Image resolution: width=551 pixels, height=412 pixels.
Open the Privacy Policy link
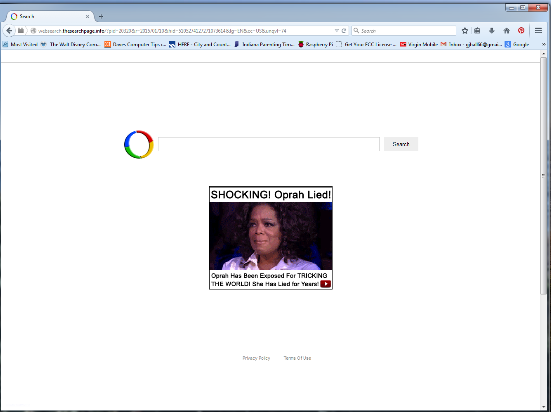(x=256, y=358)
